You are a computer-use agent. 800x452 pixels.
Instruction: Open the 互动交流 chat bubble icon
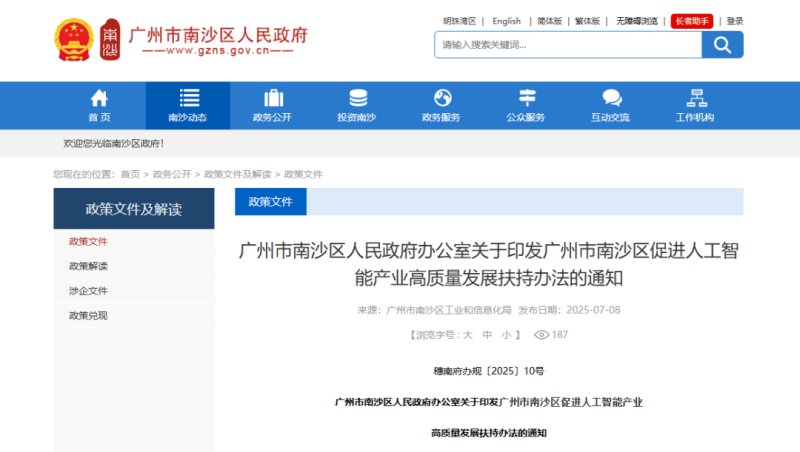611,98
